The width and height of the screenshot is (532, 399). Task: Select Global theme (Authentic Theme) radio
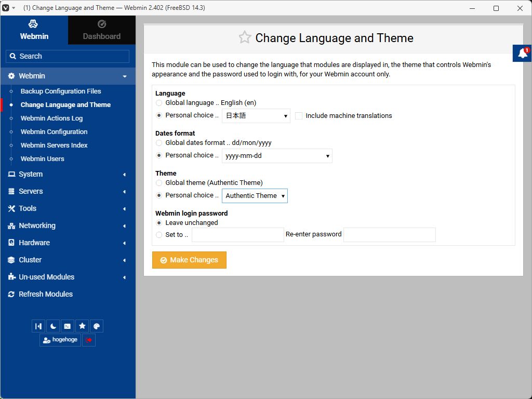coord(159,183)
